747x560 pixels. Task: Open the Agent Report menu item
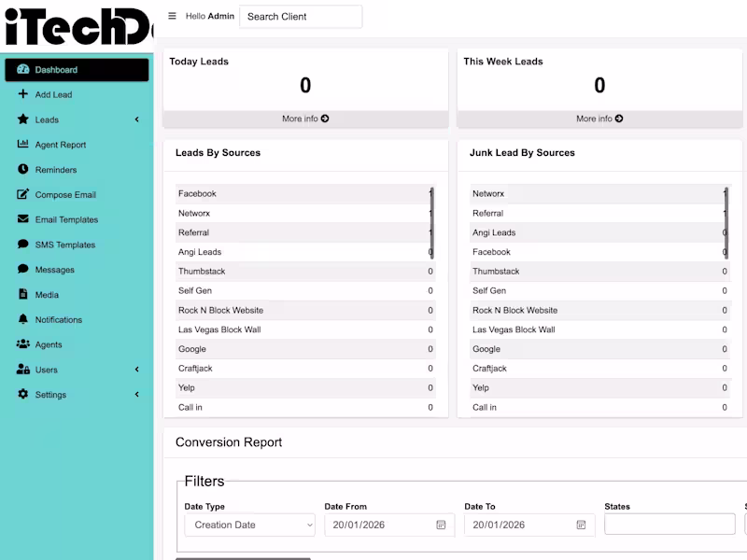point(77,145)
